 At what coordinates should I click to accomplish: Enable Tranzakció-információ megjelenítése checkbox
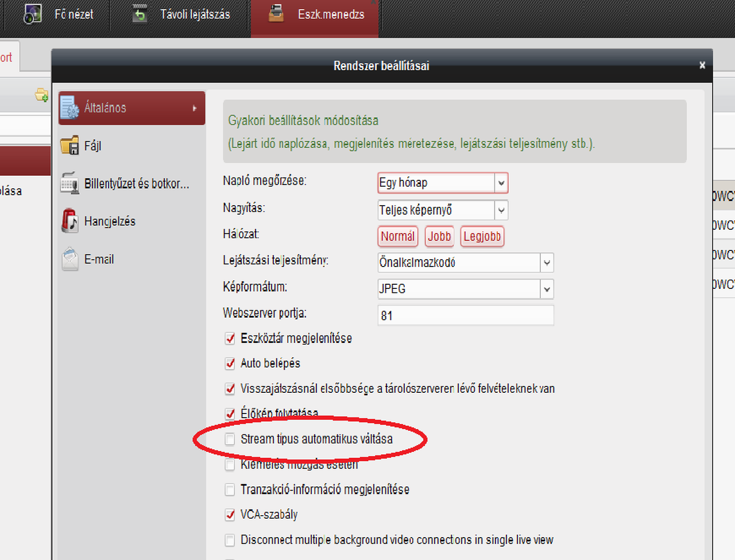[230, 490]
